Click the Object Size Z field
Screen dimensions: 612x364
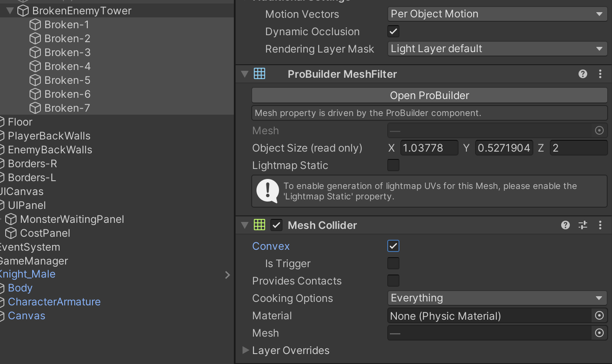(579, 148)
